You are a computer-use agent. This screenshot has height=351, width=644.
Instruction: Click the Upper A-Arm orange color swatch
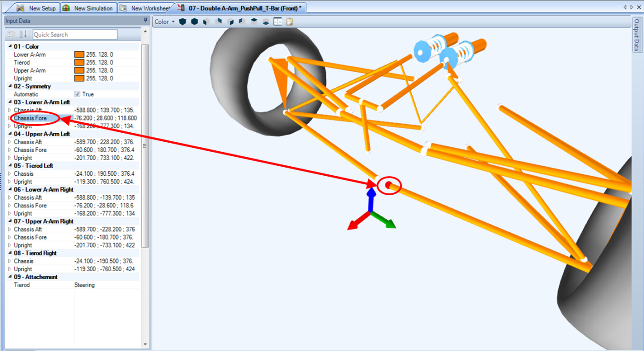79,70
